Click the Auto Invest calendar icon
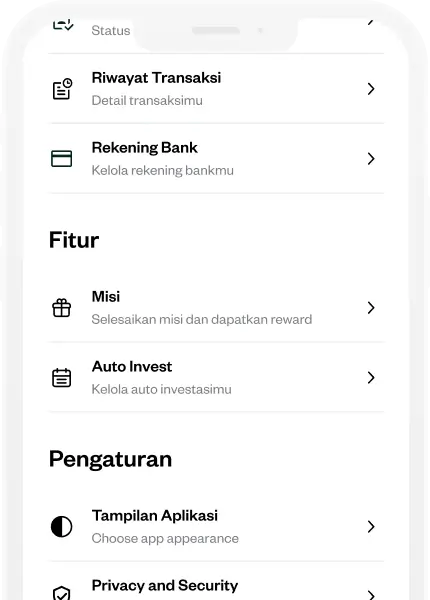 (62, 378)
